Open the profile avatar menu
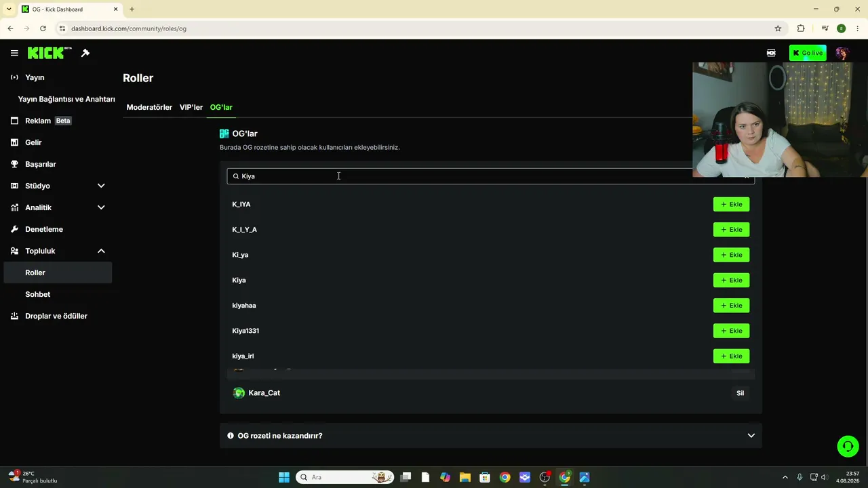Image resolution: width=868 pixels, height=488 pixels. tap(842, 53)
